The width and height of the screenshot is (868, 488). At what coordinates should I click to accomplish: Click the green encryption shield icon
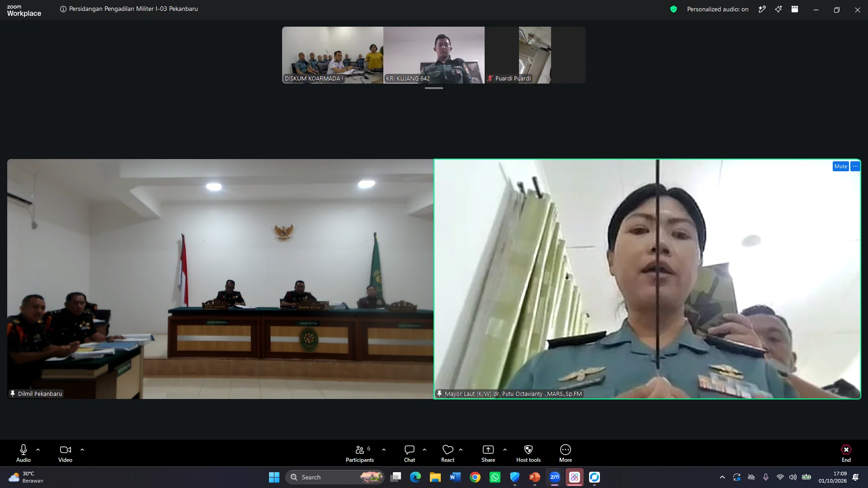point(674,9)
